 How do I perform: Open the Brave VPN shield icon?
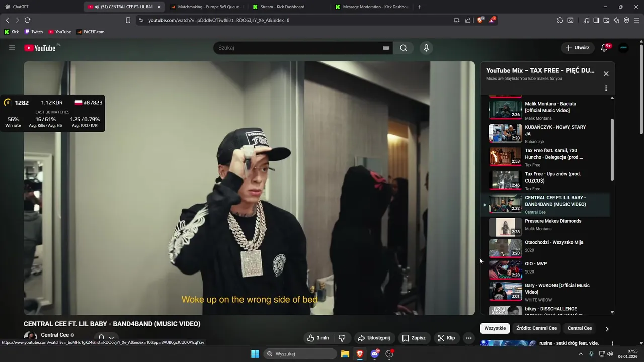pyautogui.click(x=626, y=20)
